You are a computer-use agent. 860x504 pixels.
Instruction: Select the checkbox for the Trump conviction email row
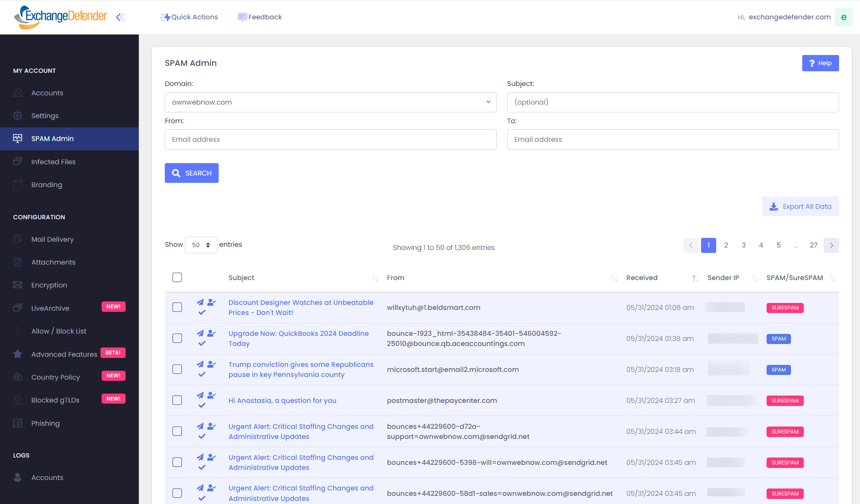[177, 369]
